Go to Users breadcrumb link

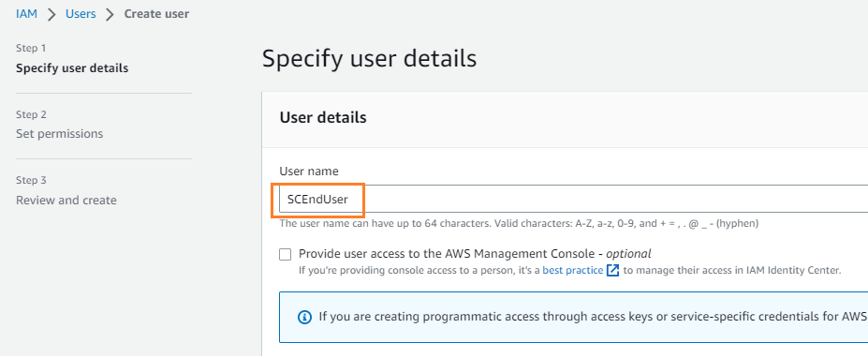(x=81, y=14)
